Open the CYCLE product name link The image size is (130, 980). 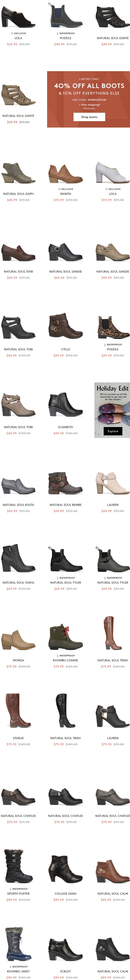tap(65, 349)
